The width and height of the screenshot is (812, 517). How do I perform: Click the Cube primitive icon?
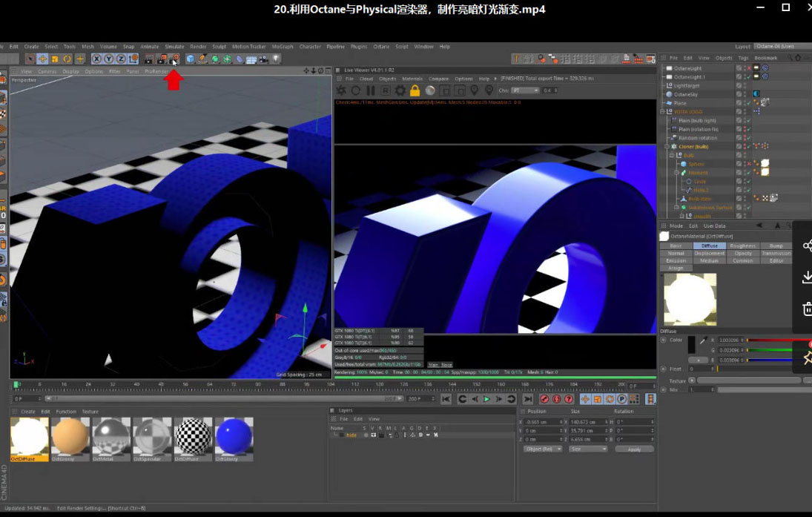pyautogui.click(x=191, y=59)
